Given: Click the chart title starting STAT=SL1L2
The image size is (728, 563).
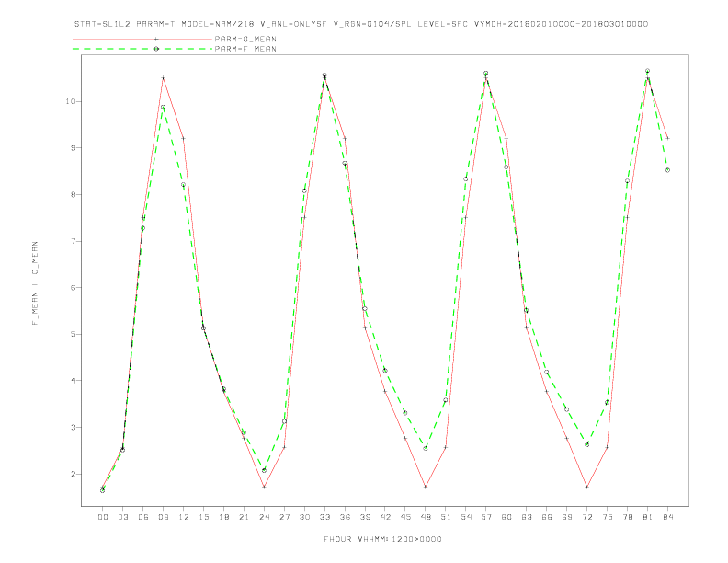Looking at the screenshot, I should coord(360,24).
